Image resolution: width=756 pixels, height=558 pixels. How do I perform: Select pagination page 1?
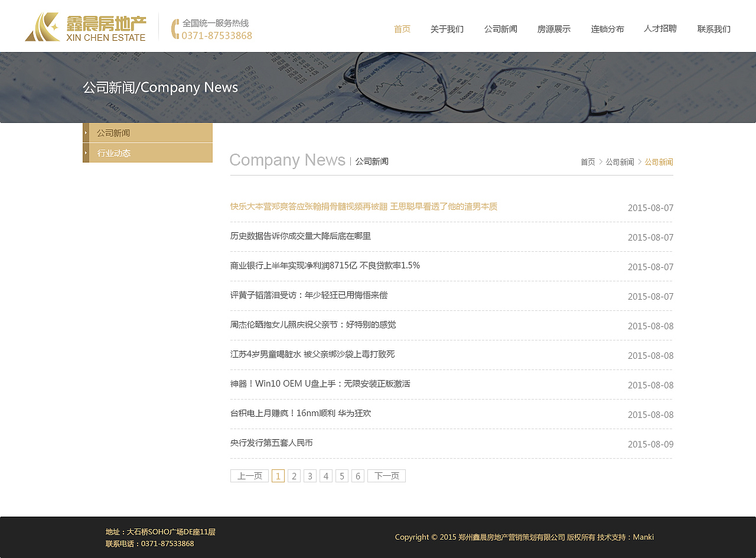[x=278, y=476]
